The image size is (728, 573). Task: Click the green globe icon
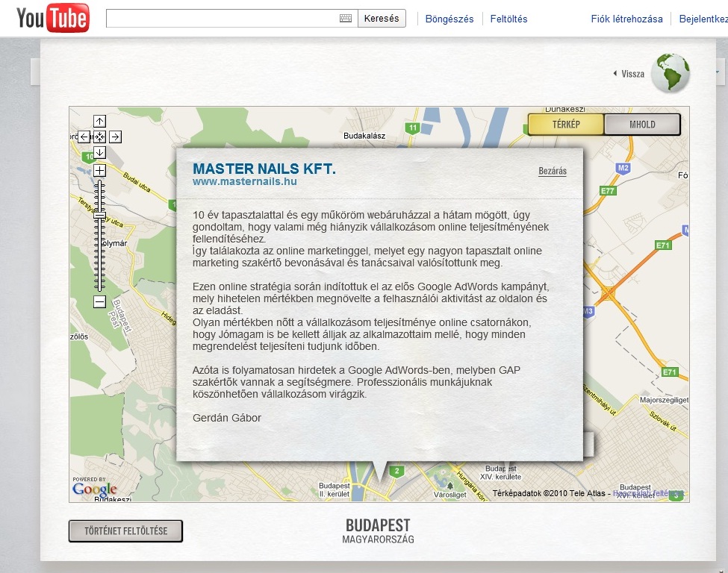tap(670, 73)
